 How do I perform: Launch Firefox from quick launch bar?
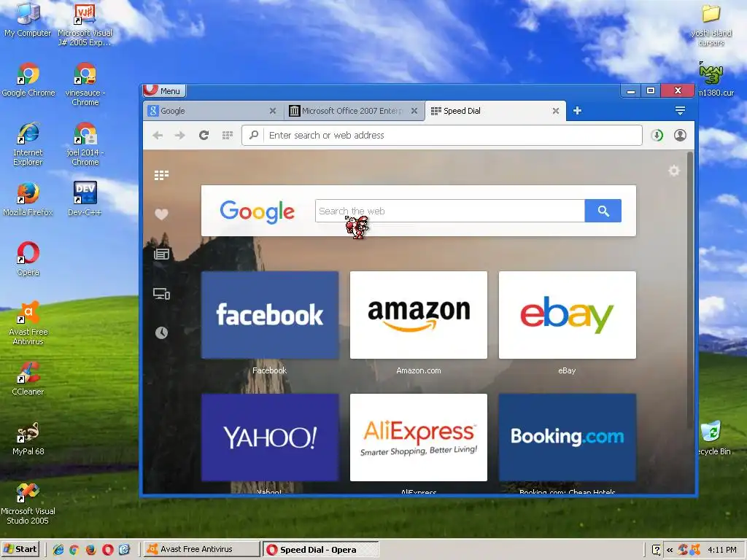(90, 550)
